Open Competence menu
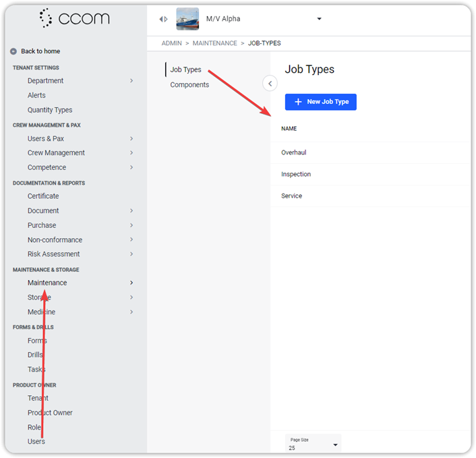The width and height of the screenshot is (476, 458). tap(47, 167)
